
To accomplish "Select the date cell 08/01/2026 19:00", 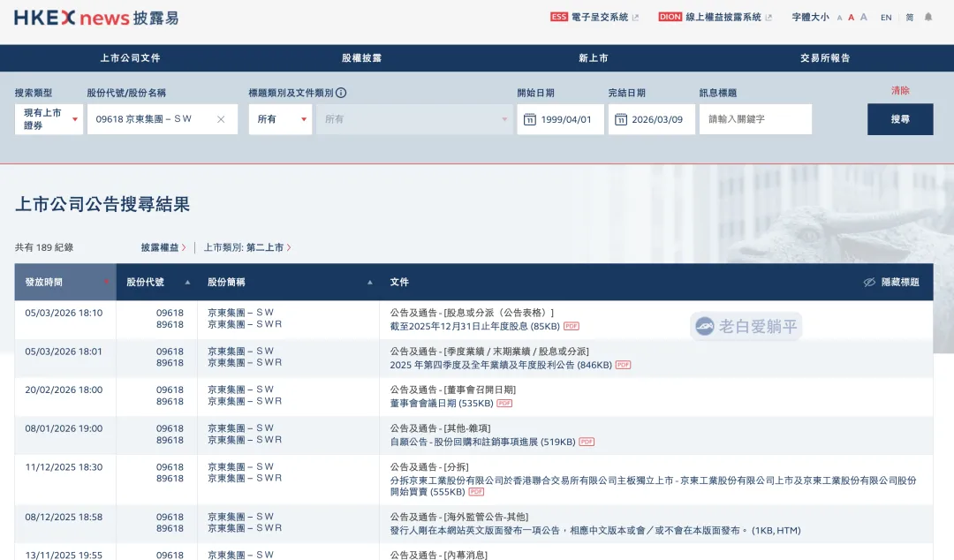I will (64, 428).
